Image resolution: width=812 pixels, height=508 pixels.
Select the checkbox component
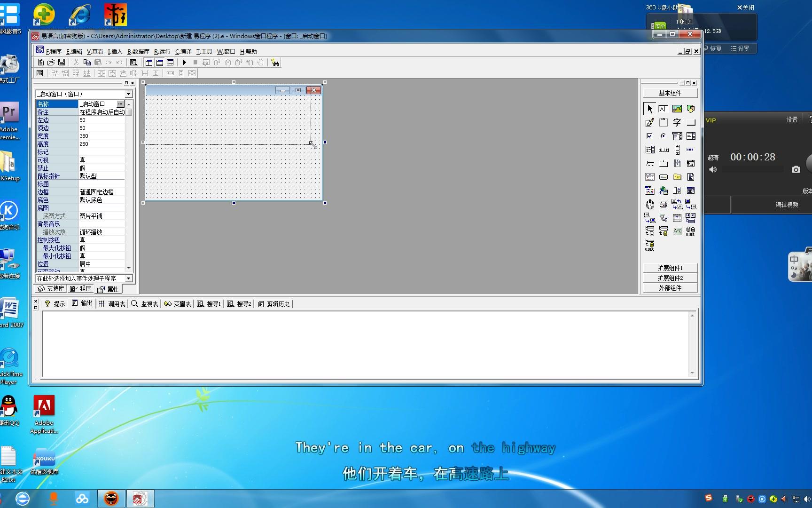tap(649, 136)
